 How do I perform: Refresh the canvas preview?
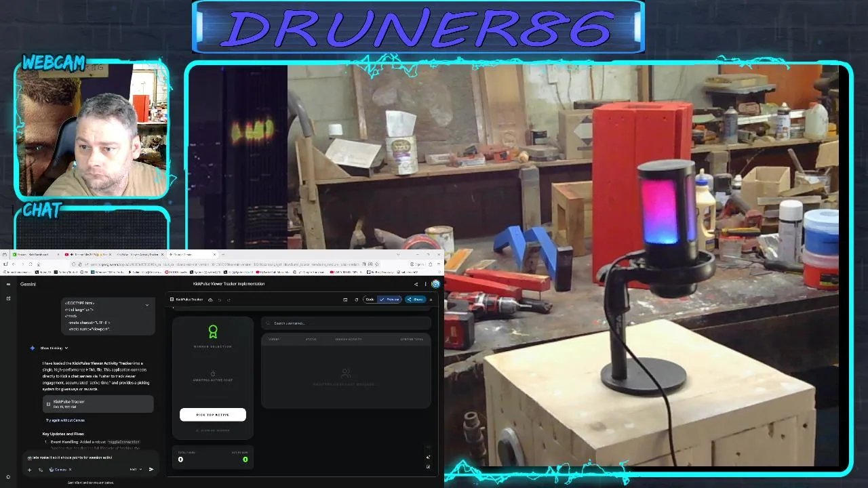(x=357, y=300)
